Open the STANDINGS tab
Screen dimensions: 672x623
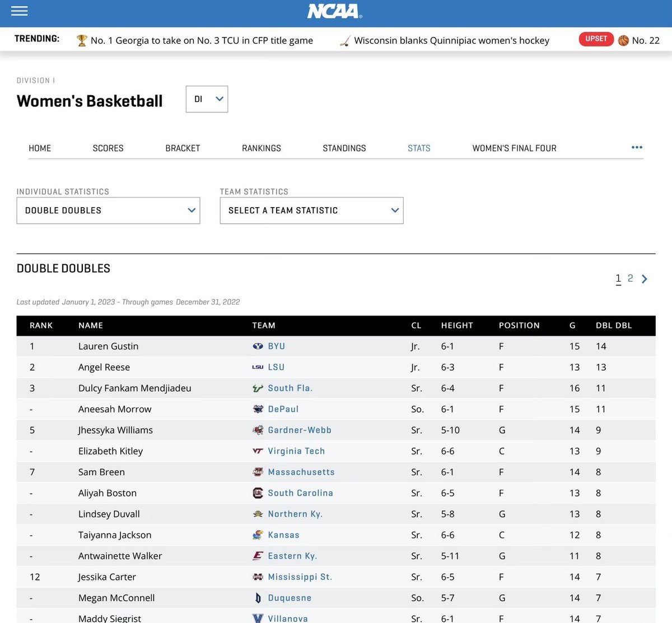(x=344, y=148)
